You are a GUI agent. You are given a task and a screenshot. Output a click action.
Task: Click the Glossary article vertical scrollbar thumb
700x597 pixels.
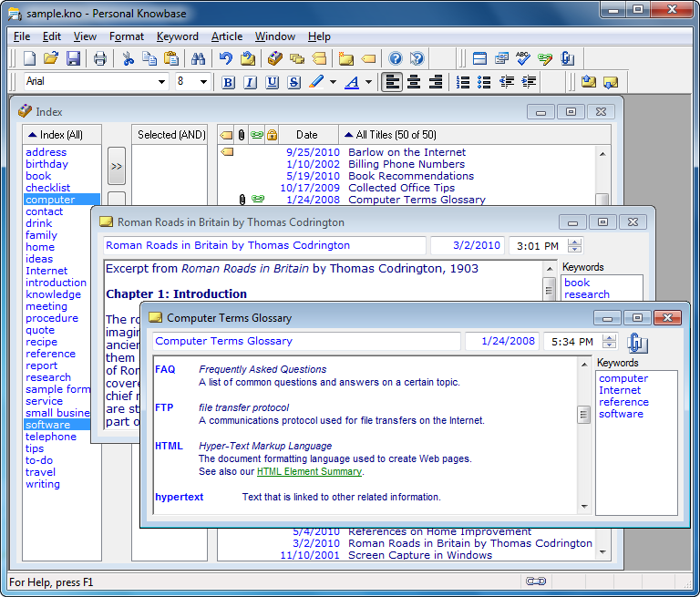(584, 415)
